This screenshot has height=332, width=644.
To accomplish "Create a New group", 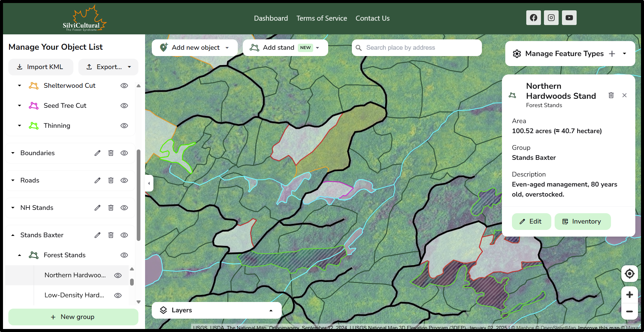I will pos(73,317).
